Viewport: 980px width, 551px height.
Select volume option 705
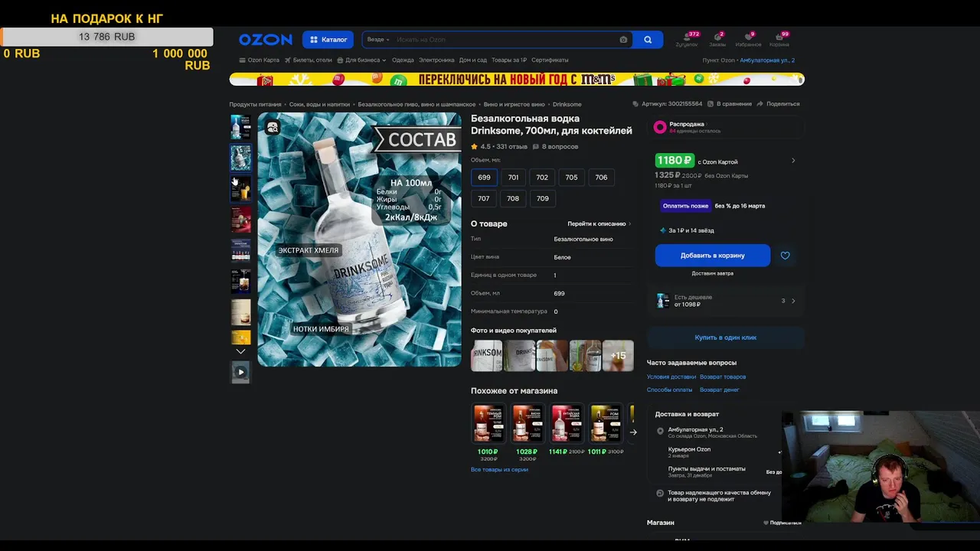571,178
